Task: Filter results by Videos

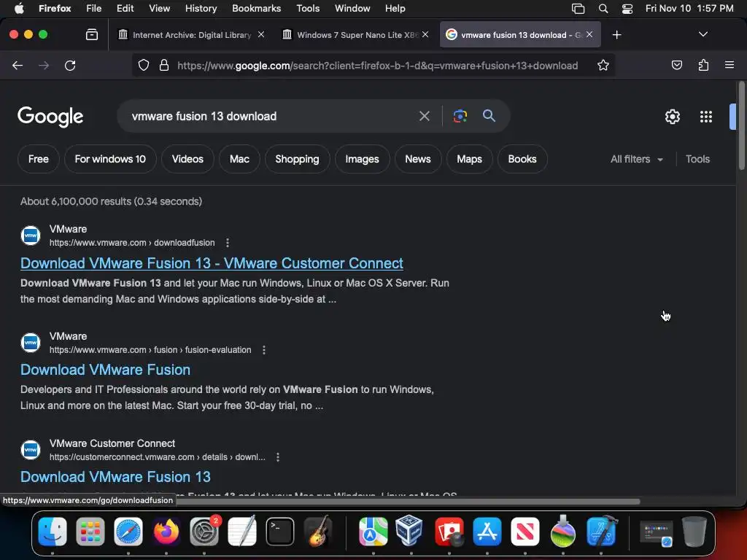Action: pos(187,159)
